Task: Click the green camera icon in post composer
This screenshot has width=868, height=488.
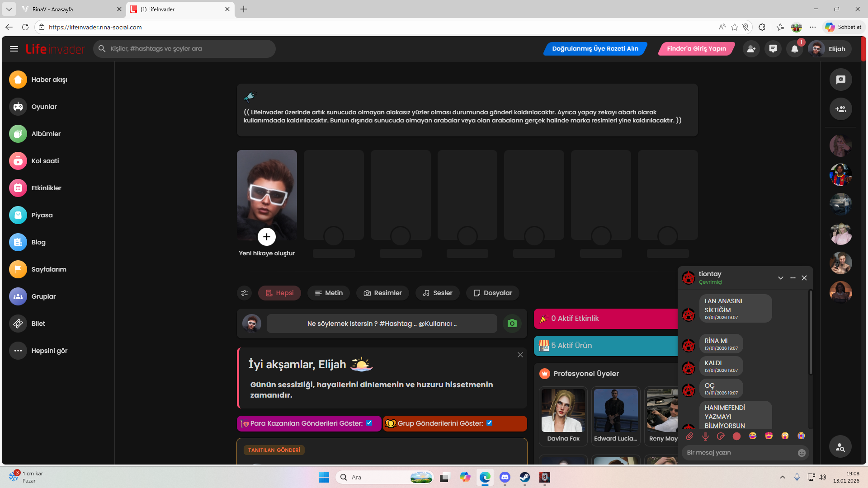Action: pos(512,324)
